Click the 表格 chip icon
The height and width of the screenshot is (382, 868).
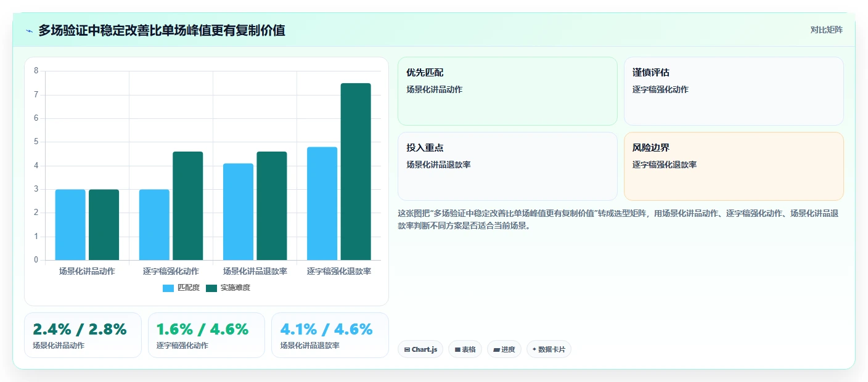(457, 349)
